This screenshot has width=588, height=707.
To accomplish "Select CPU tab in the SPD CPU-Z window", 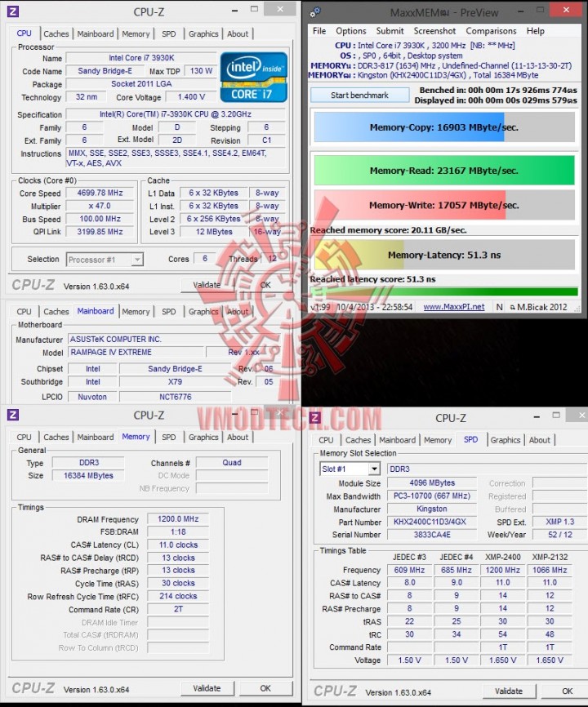I will point(326,440).
